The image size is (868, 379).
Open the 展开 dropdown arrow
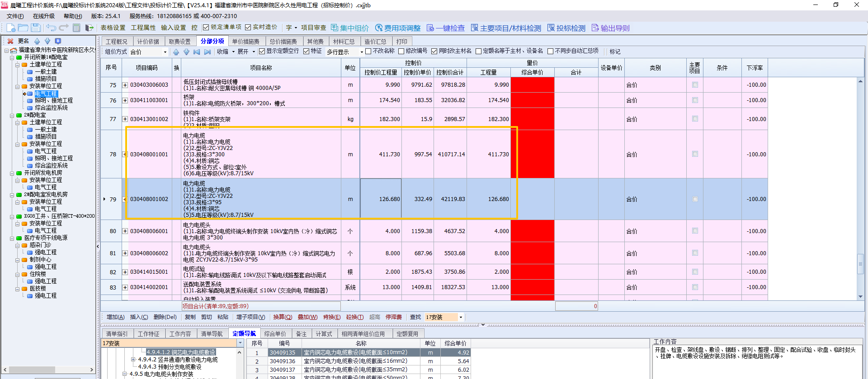pyautogui.click(x=254, y=52)
